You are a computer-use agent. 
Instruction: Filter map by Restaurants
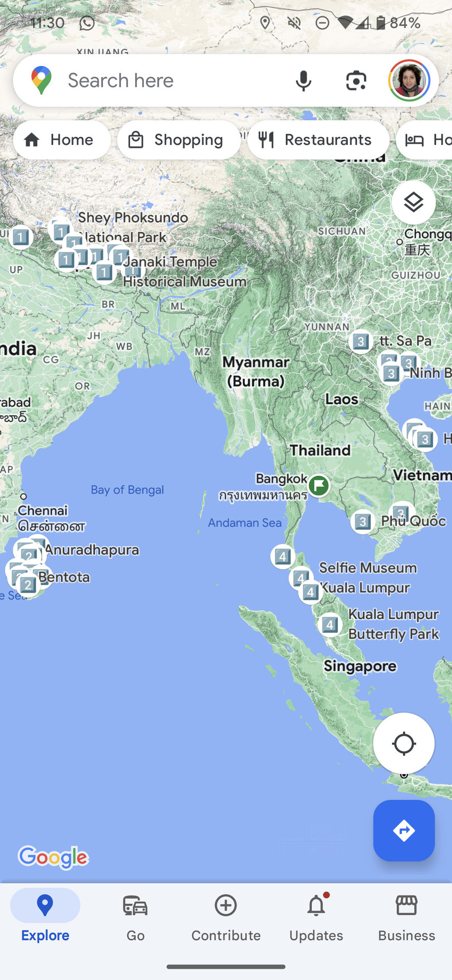point(318,140)
